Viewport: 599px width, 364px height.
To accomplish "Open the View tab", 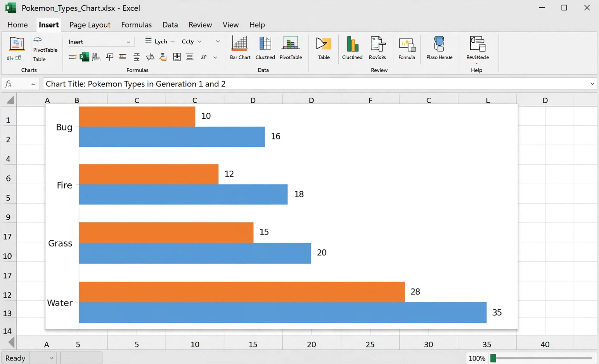I will (x=230, y=25).
